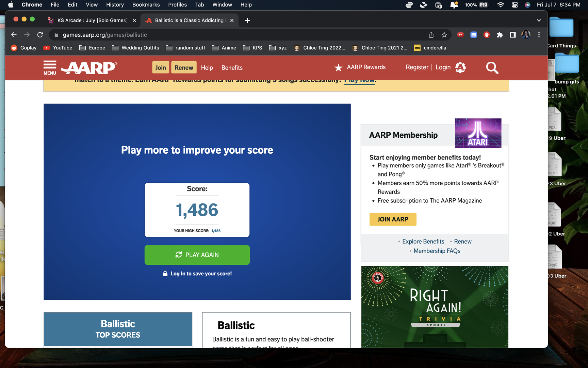Viewport: 588px width, 368px height.
Task: Click the Atari thumbnail image
Action: pyautogui.click(x=478, y=133)
